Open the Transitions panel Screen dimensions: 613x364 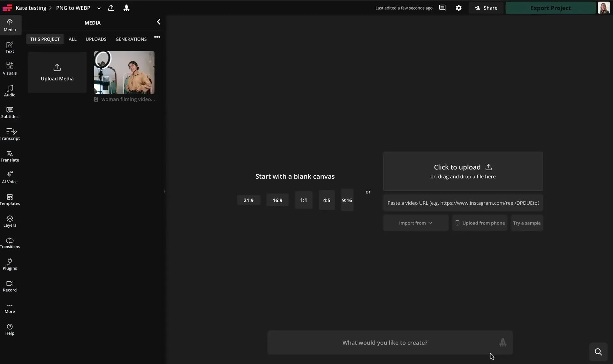pos(10,243)
